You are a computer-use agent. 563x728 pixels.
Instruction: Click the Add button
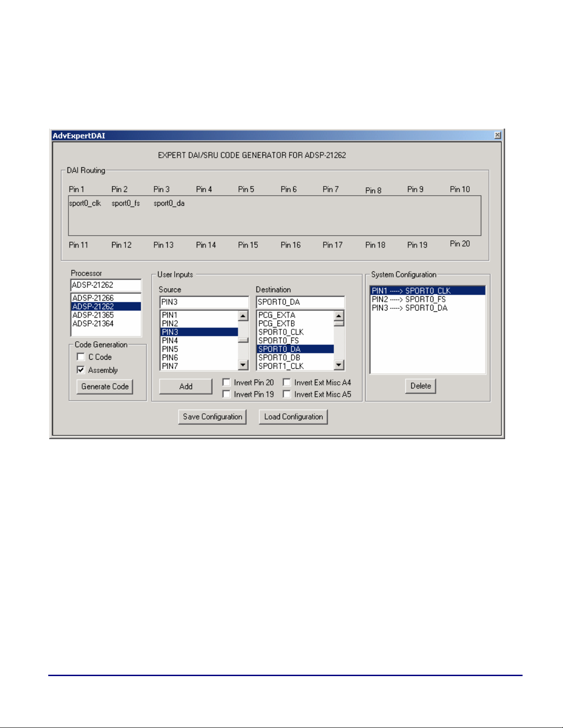186,386
